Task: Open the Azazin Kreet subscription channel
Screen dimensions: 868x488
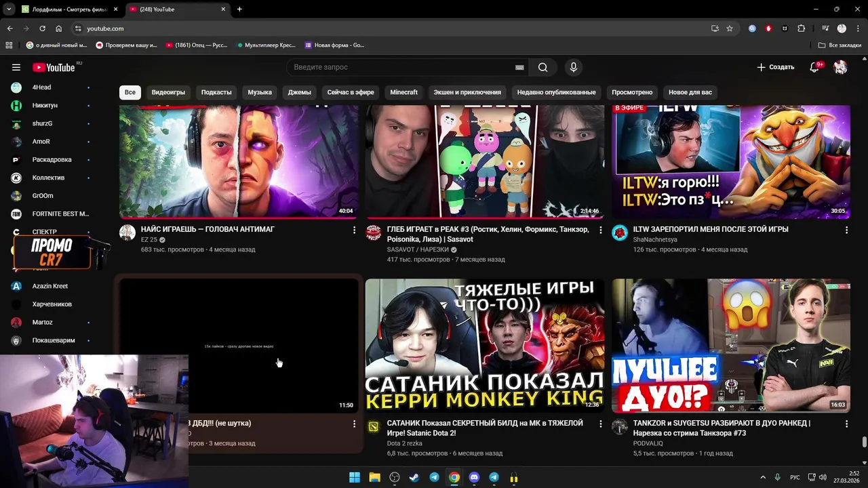Action: 51,286
